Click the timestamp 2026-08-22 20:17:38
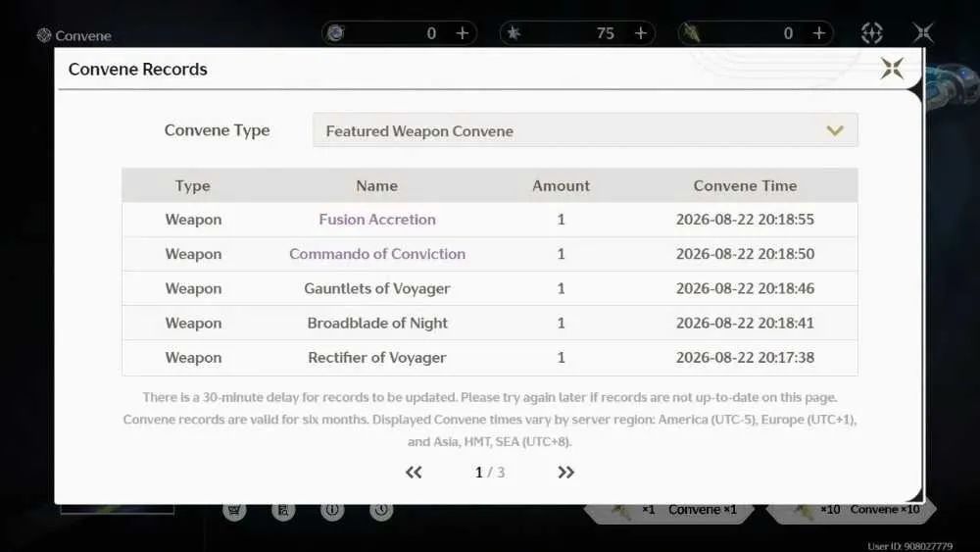The height and width of the screenshot is (552, 980). [x=745, y=358]
